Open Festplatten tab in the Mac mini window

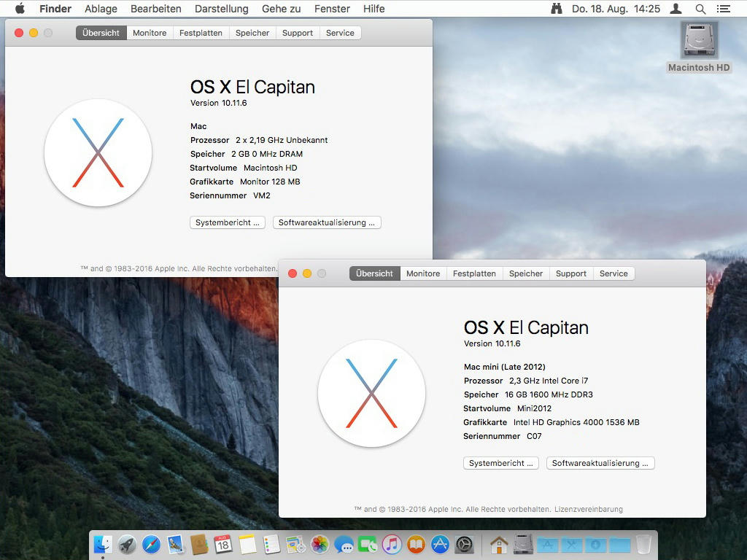pyautogui.click(x=474, y=273)
